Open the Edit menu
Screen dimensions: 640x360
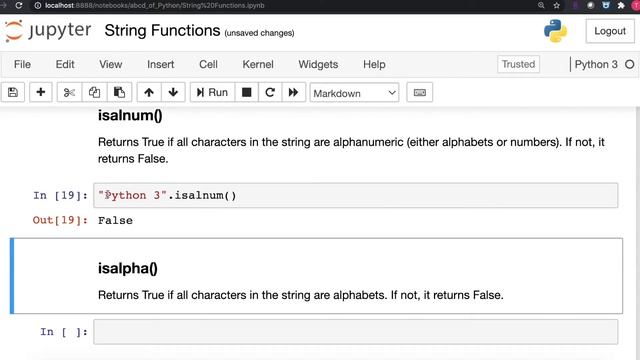click(65, 64)
